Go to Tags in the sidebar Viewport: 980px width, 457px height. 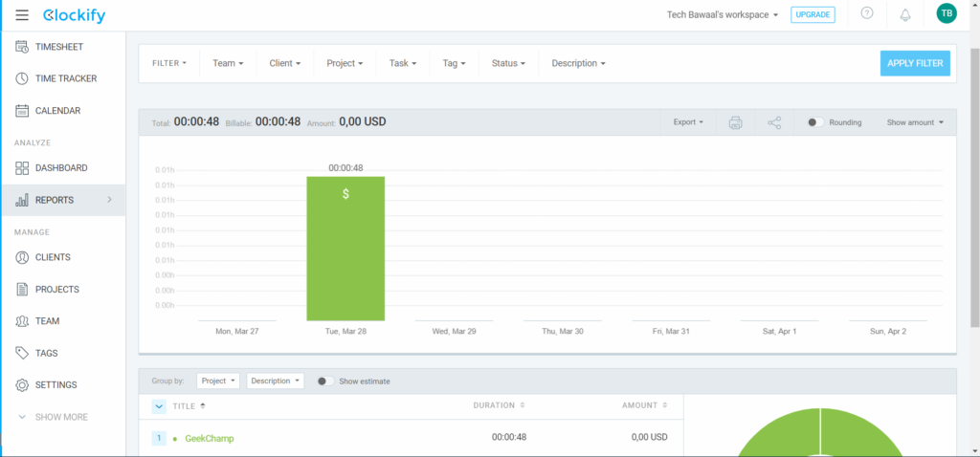pyautogui.click(x=46, y=353)
